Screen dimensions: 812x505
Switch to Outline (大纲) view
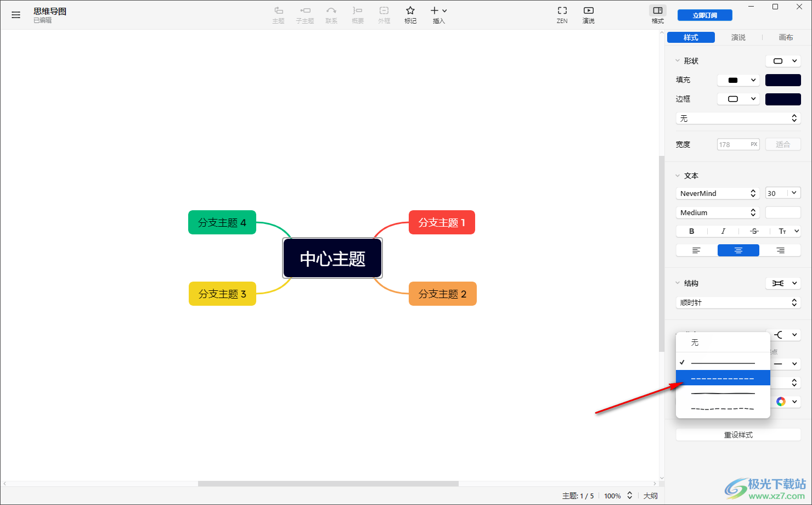pos(651,496)
